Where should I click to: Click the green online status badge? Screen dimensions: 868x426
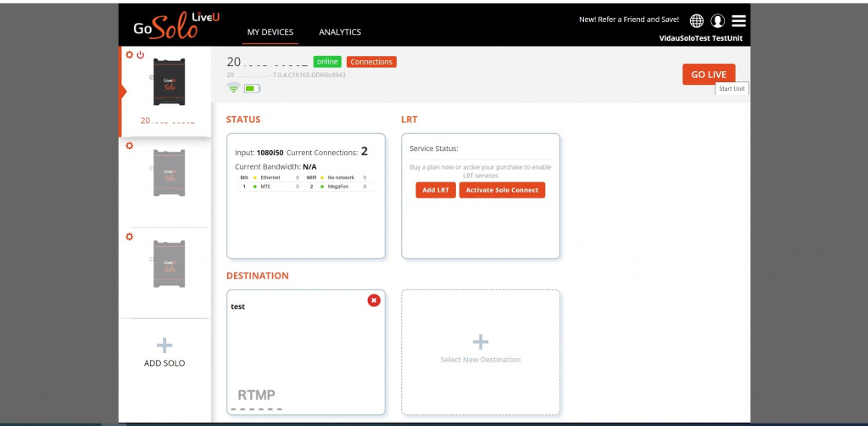pos(327,61)
